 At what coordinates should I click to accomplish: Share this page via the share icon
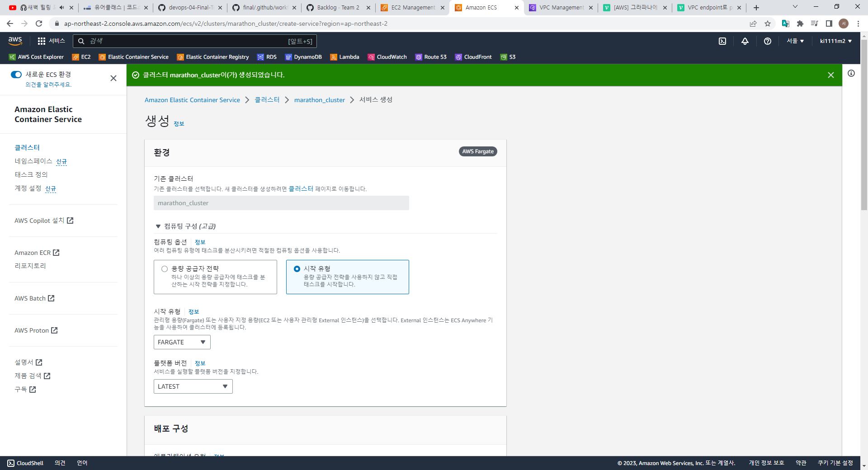tap(753, 23)
